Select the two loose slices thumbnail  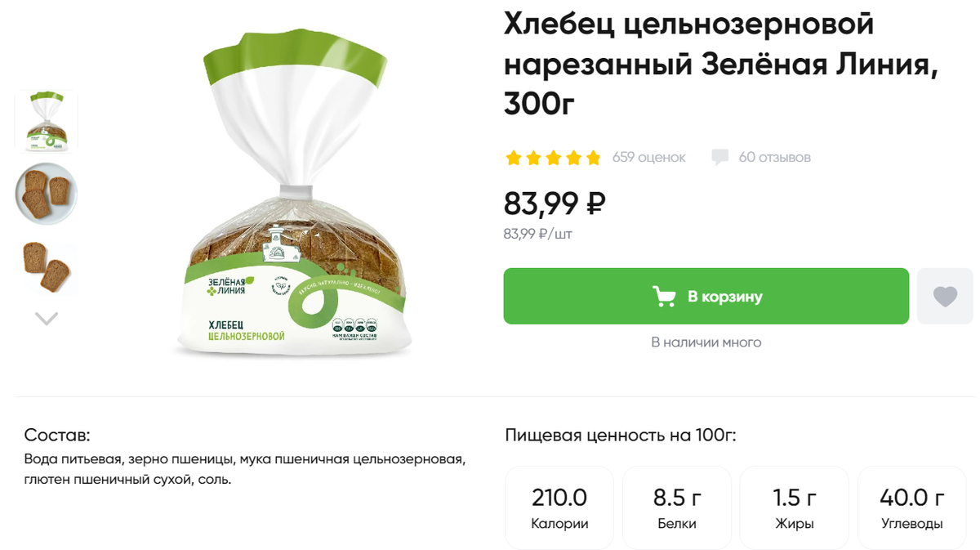pyautogui.click(x=47, y=266)
